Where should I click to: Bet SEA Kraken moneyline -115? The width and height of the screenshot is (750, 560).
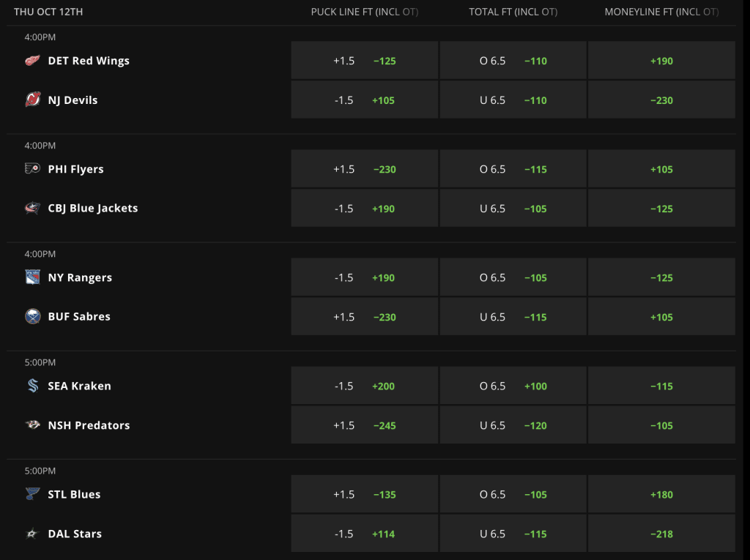pos(661,386)
